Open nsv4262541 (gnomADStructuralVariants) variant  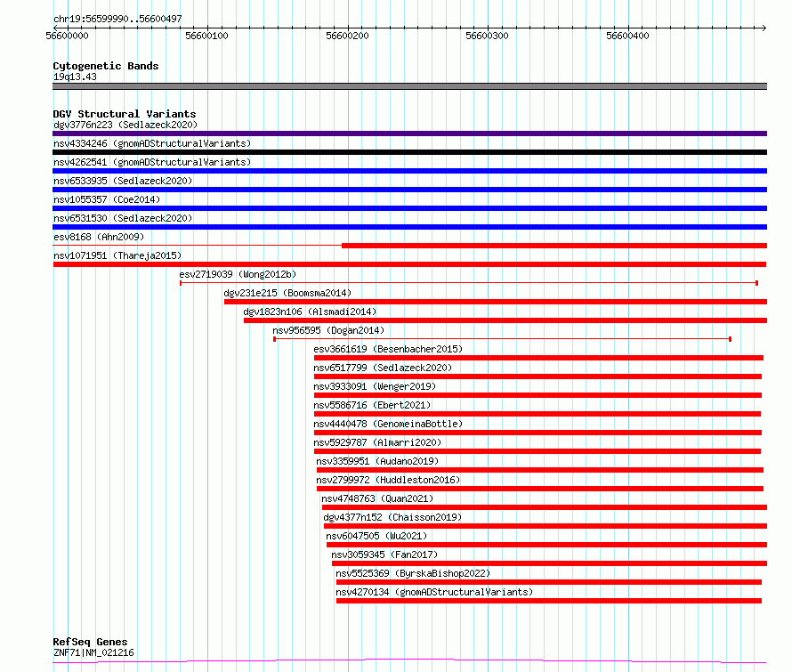click(x=152, y=162)
